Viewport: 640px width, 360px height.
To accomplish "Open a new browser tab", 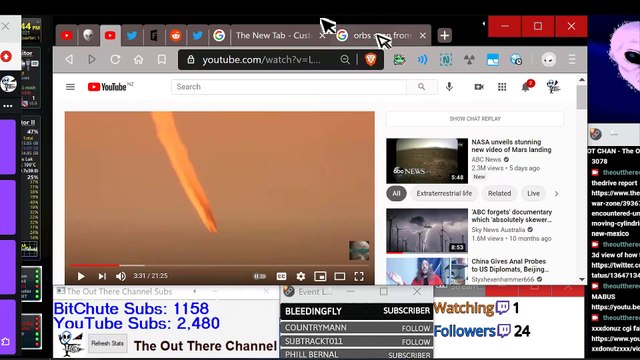I will (444, 36).
